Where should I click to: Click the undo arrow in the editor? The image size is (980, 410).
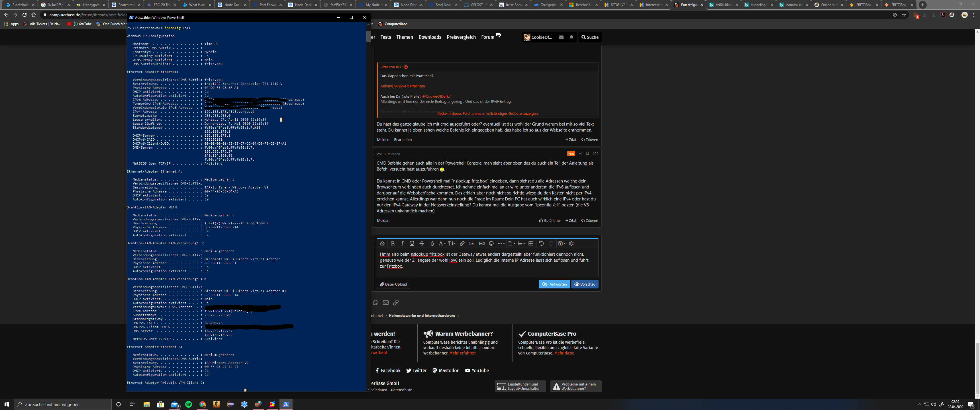pyautogui.click(x=541, y=243)
